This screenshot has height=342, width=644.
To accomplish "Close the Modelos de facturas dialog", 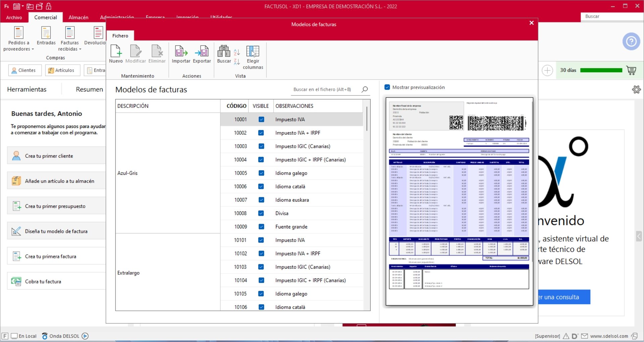I will [x=531, y=23].
